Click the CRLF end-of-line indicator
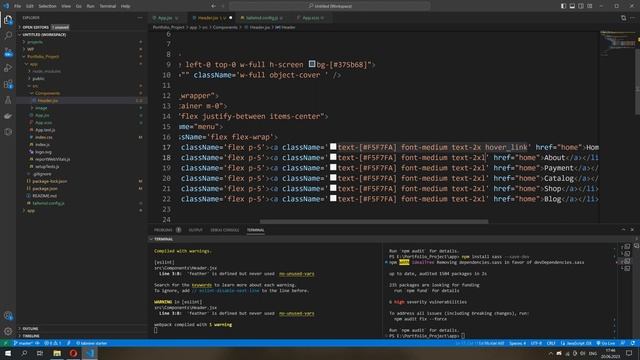The height and width of the screenshot is (360, 640). click(551, 343)
